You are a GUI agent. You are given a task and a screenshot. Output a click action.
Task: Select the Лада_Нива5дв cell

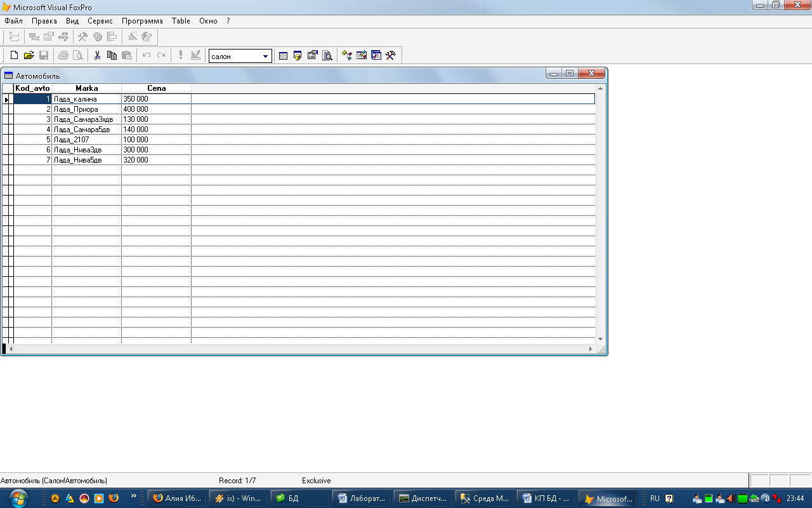(86, 160)
